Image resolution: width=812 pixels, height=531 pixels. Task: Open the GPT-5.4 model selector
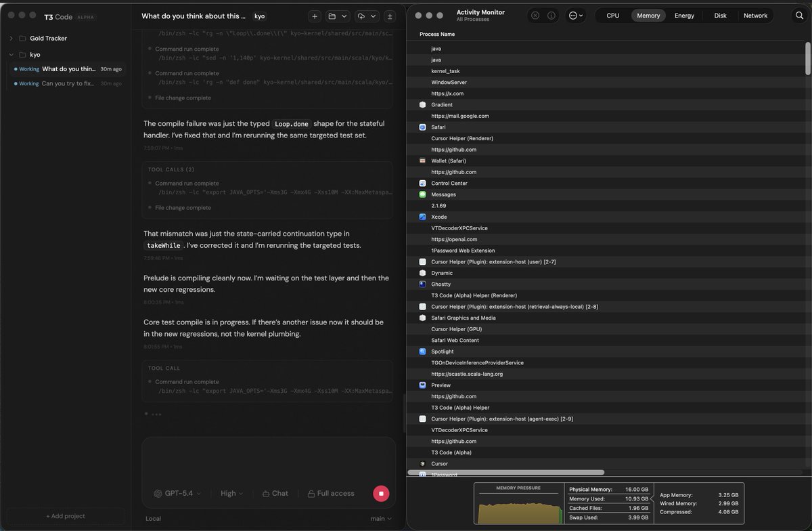pos(178,493)
